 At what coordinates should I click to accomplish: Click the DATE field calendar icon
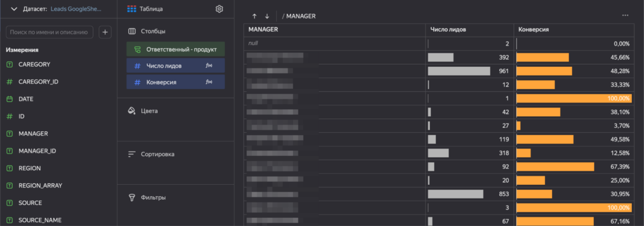[9, 99]
